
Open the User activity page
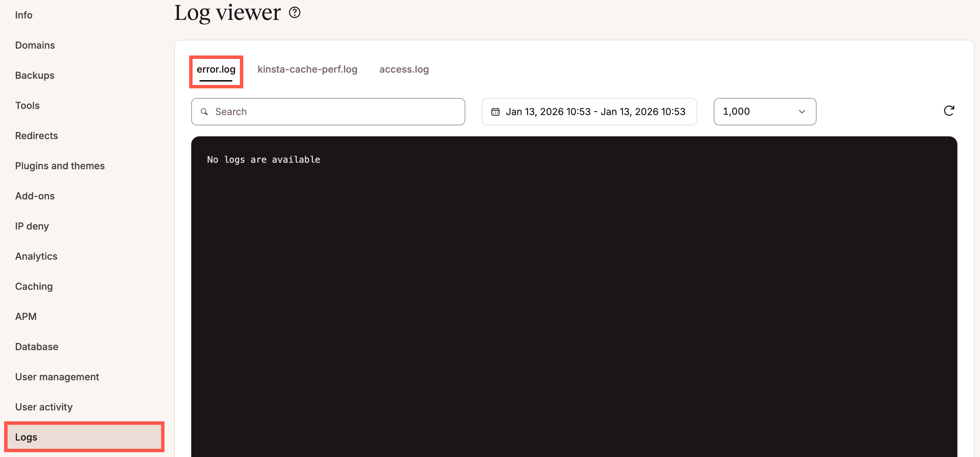pyautogui.click(x=44, y=406)
